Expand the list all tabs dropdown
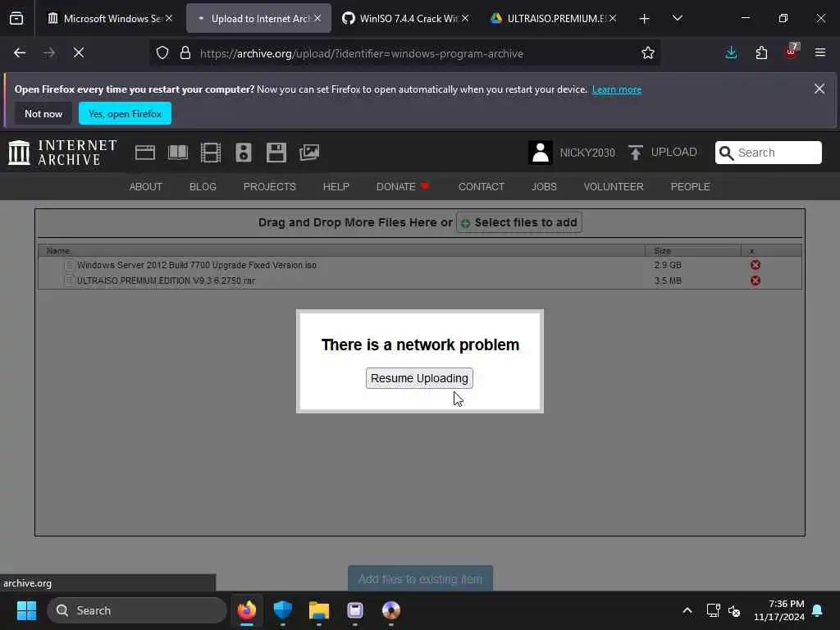840x630 pixels. pyautogui.click(x=677, y=18)
